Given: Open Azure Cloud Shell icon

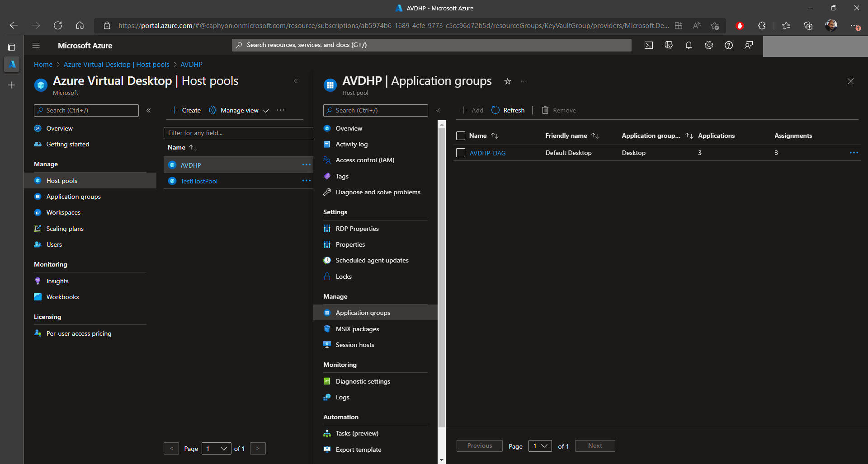Looking at the screenshot, I should pyautogui.click(x=649, y=45).
